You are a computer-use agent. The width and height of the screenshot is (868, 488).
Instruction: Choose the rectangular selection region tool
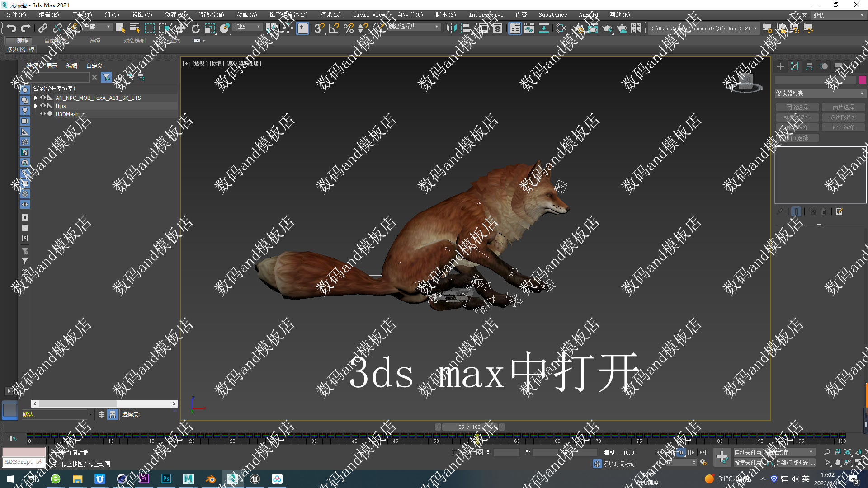[149, 28]
